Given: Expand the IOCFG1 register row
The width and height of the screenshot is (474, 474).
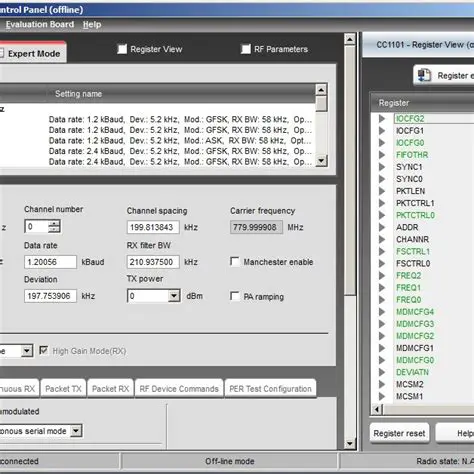Looking at the screenshot, I should pos(382,131).
